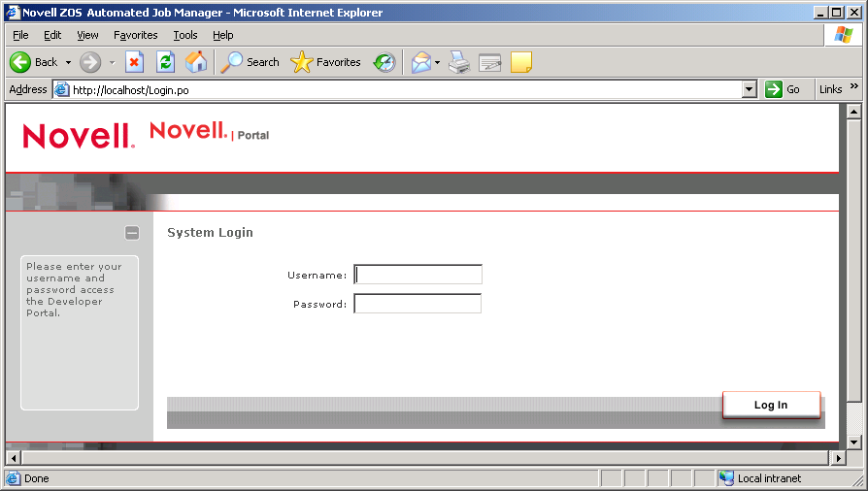Screen dimensions: 868x491
Task: Click the IE icon in title bar
Action: click(x=13, y=13)
